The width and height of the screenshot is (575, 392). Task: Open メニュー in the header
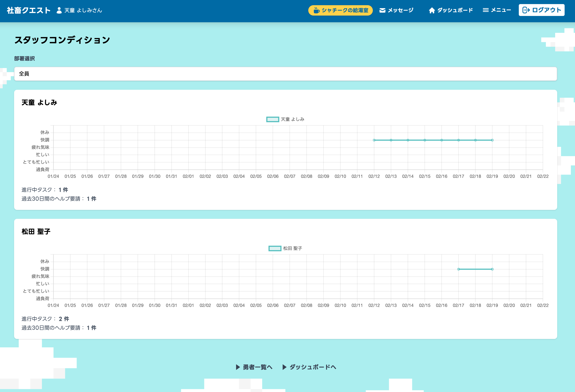tap(501, 10)
